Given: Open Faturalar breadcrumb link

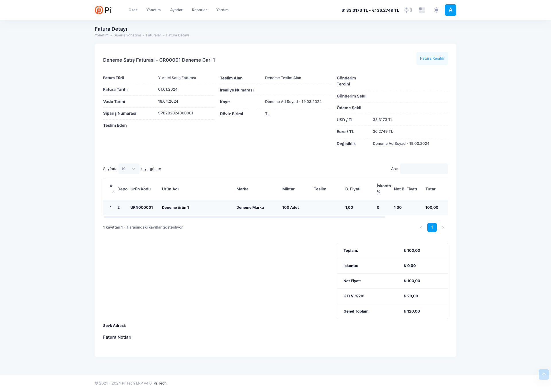Looking at the screenshot, I should point(153,35).
